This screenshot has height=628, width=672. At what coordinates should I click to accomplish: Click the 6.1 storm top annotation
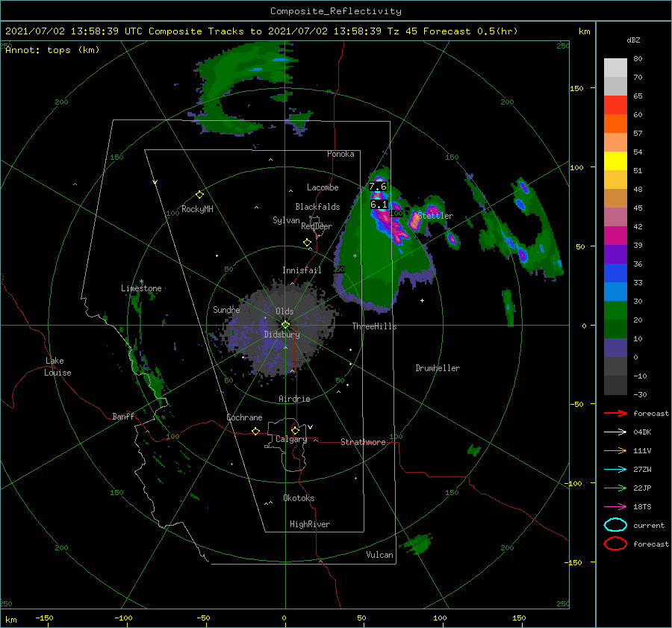(x=379, y=205)
